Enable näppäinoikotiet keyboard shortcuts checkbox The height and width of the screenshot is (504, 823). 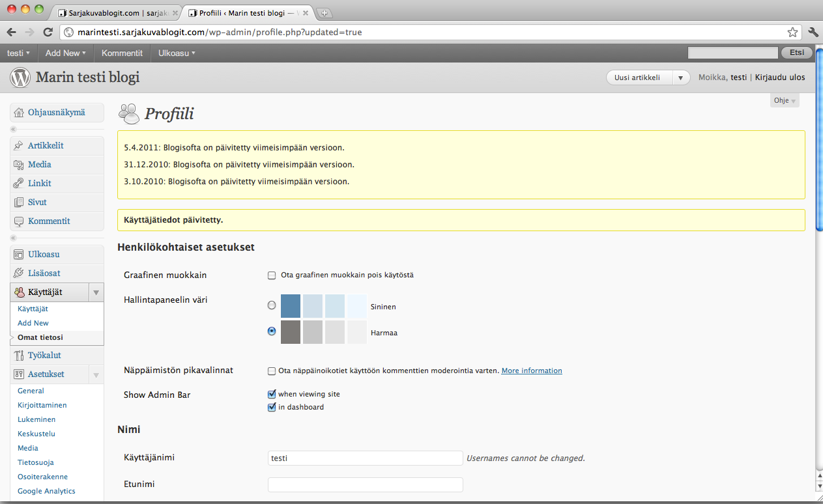pos(272,371)
